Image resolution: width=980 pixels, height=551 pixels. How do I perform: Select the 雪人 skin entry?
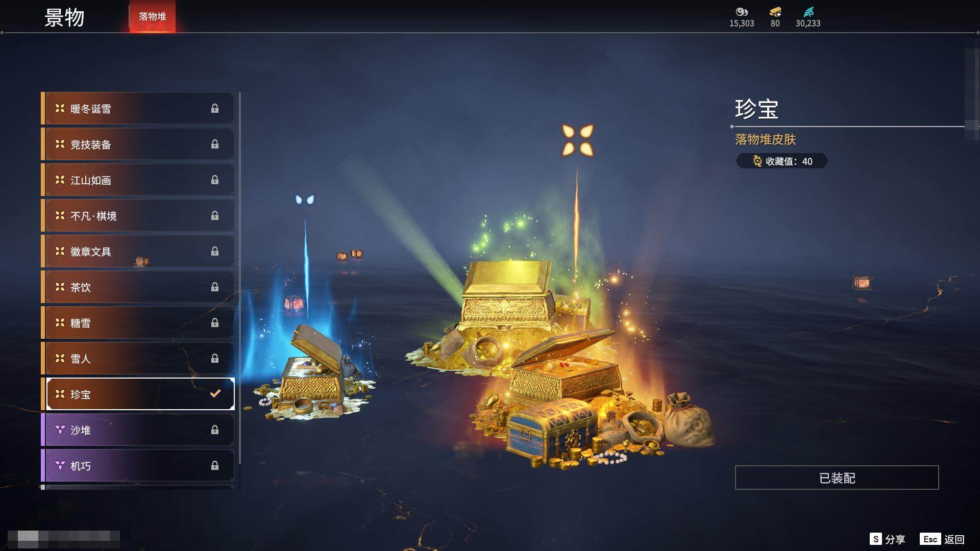click(138, 359)
